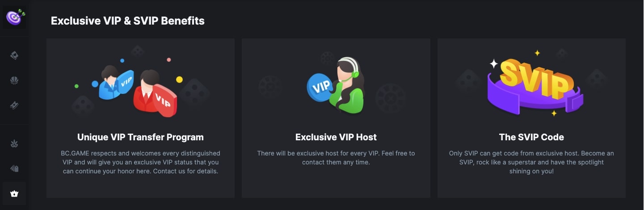Click the Exclusive VIP & SVIP Benefits heading
The height and width of the screenshot is (210, 644).
[x=128, y=21]
